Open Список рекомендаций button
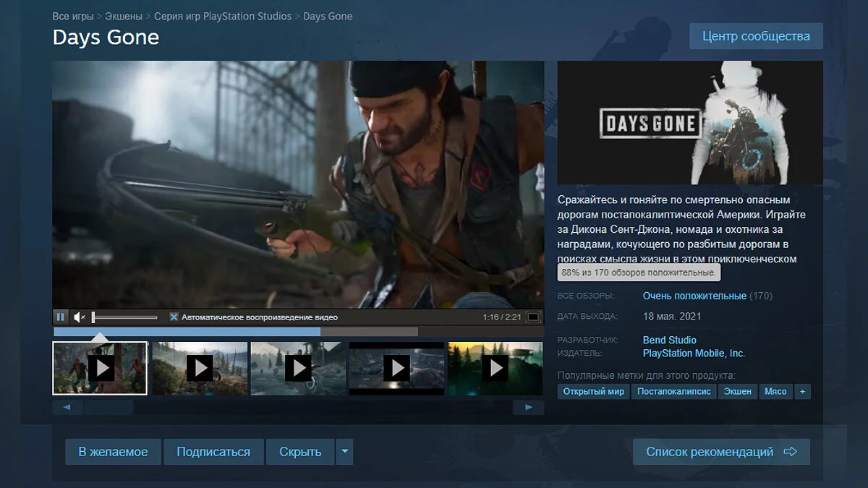The height and width of the screenshot is (488, 868). [721, 452]
